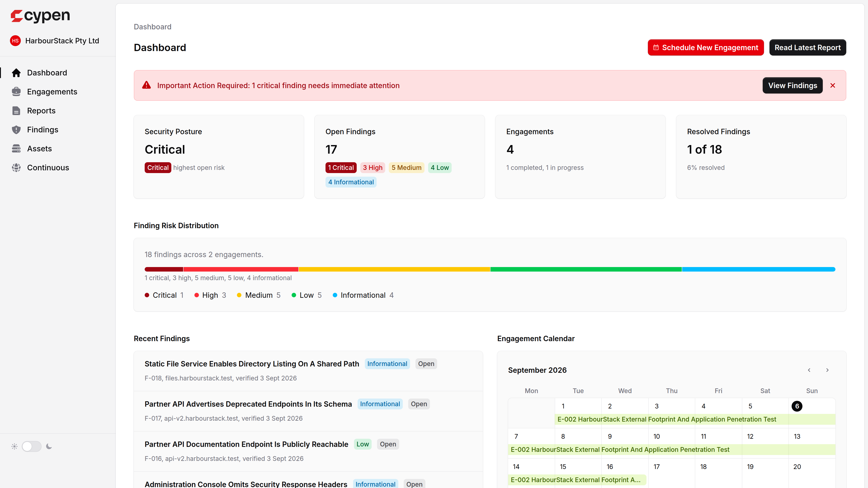Dismiss the critical finding alert banner
Image resolution: width=868 pixels, height=488 pixels.
833,86
